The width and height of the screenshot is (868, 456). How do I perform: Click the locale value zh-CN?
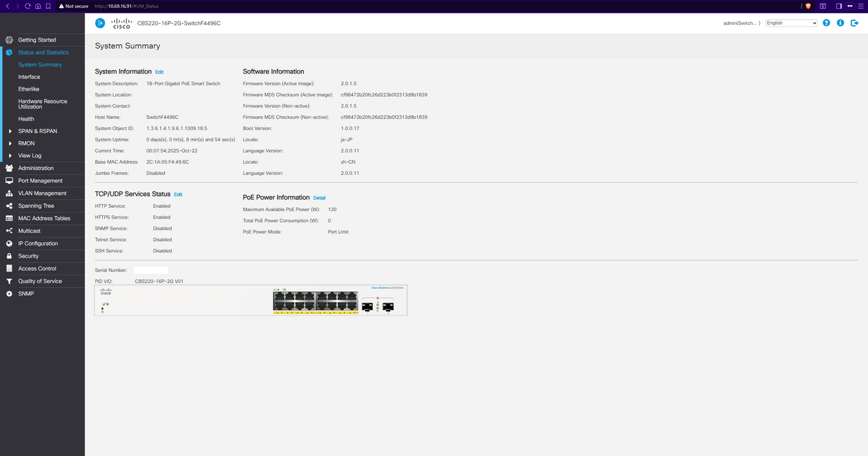coord(348,162)
